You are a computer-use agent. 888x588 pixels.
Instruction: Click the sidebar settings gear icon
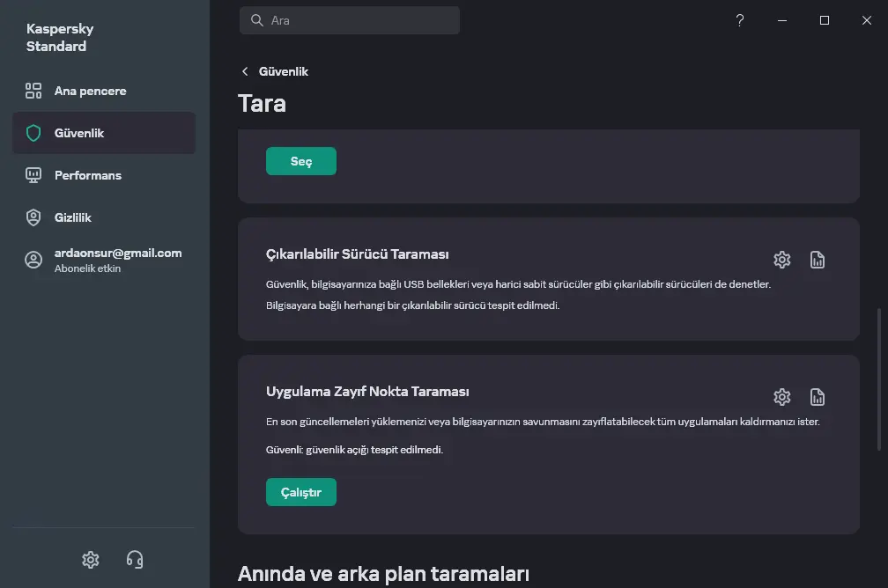coord(91,560)
